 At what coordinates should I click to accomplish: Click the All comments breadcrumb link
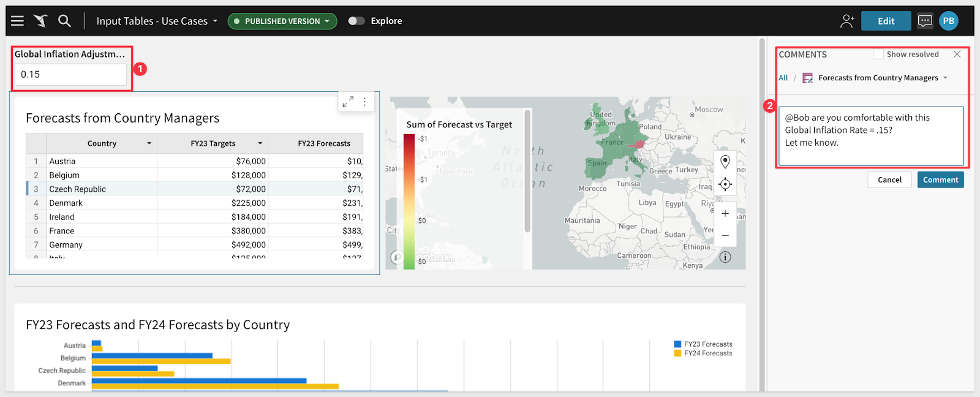pos(783,78)
